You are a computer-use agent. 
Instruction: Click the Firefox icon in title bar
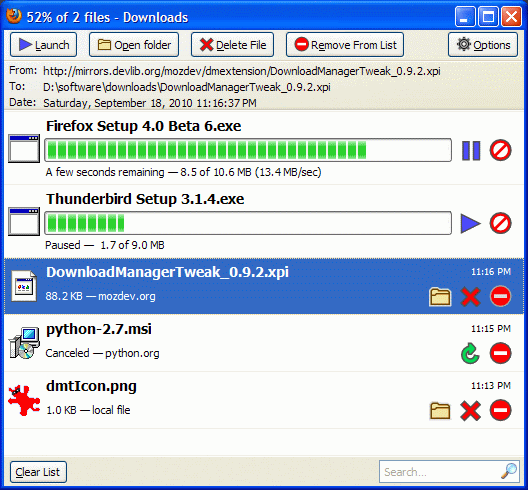click(14, 16)
